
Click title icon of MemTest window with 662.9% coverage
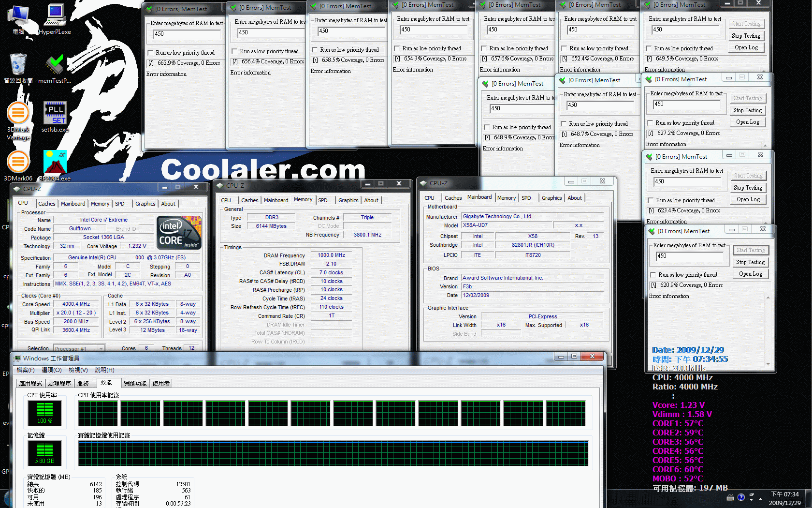[x=149, y=9]
